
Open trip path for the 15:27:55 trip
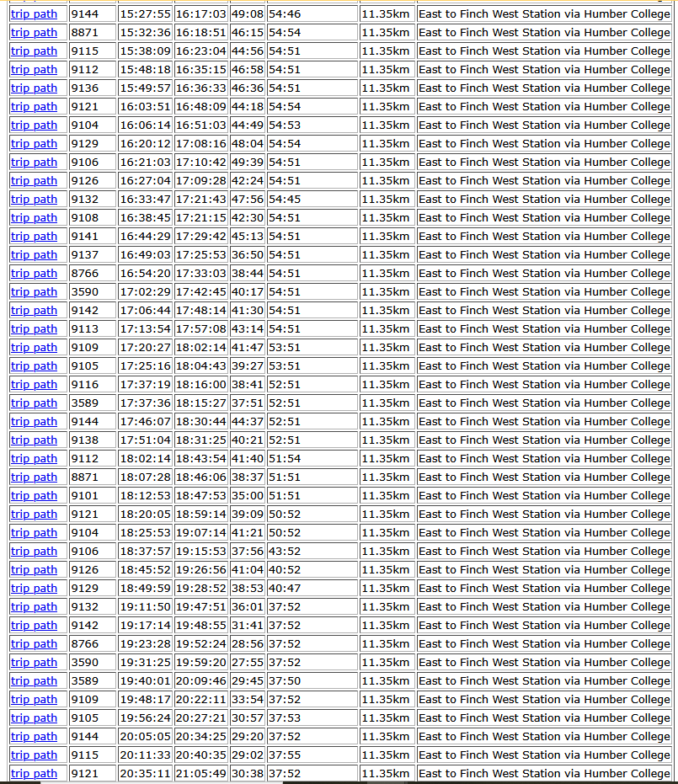tap(34, 14)
